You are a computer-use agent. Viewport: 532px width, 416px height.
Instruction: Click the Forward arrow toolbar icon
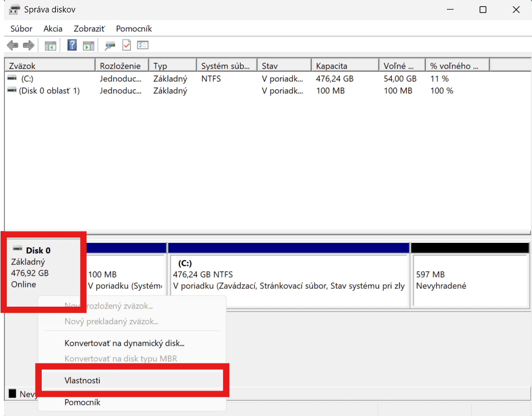(28, 46)
